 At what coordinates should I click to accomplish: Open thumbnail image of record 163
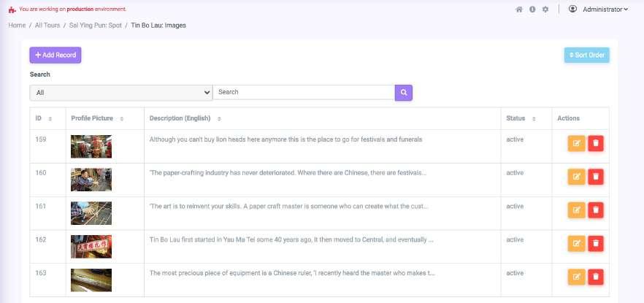(x=91, y=280)
